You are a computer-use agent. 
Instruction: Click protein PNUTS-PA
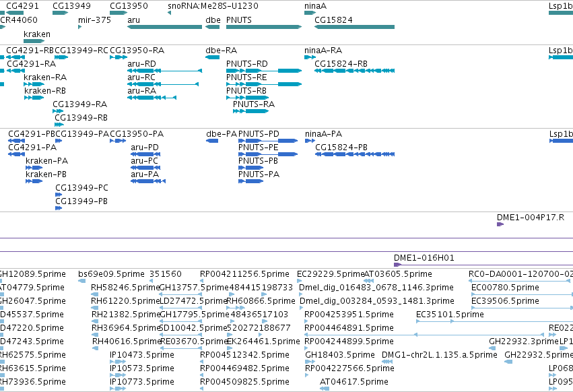click(x=250, y=181)
